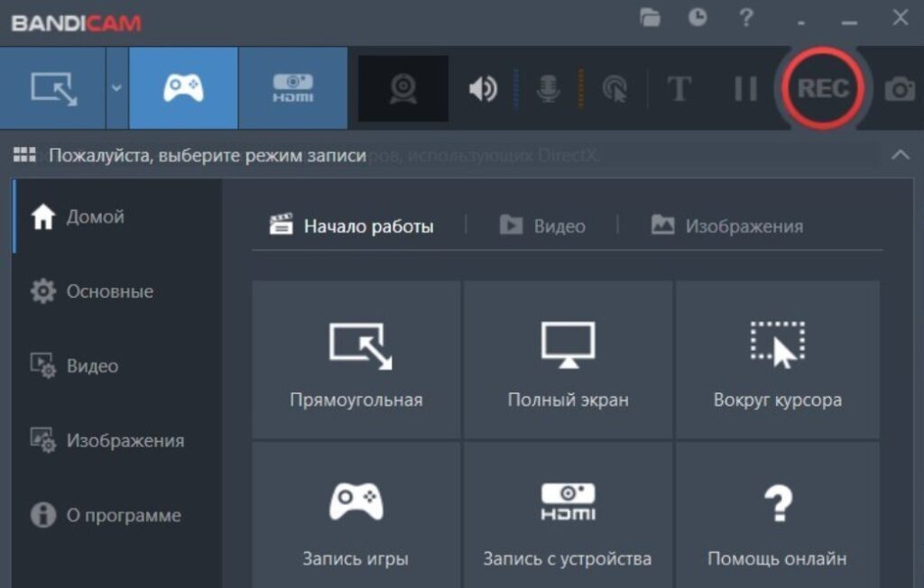Choose the Запись с устройства tile
The width and height of the screenshot is (924, 588).
coord(568,516)
